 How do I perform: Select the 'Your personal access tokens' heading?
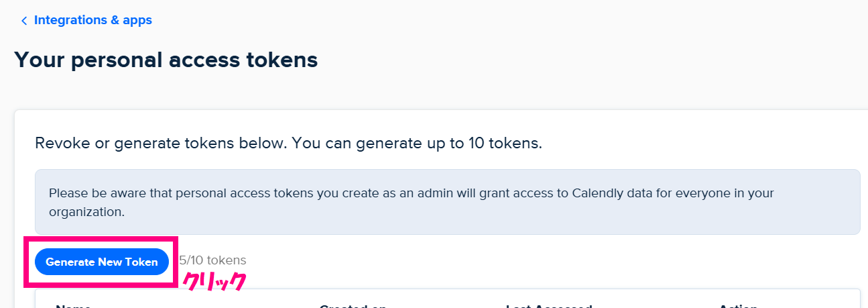(x=166, y=60)
